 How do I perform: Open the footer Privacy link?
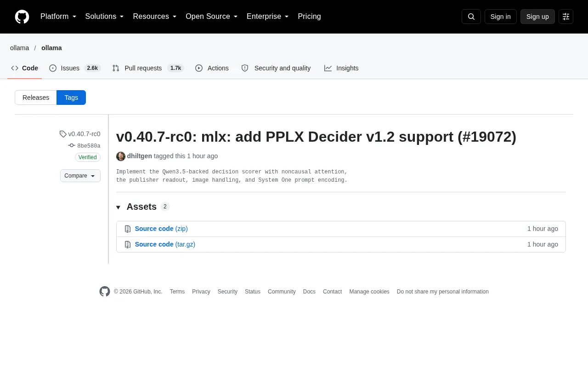click(201, 292)
